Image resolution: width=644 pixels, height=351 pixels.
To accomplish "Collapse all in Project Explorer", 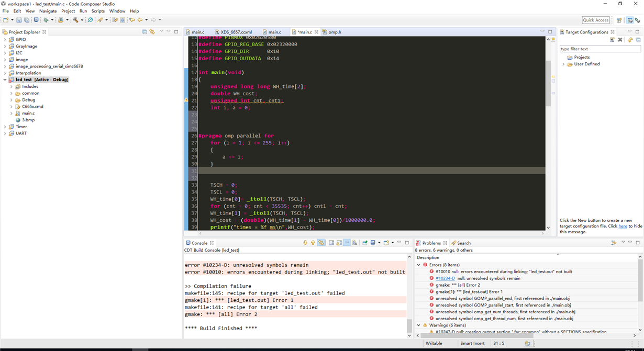I will click(x=145, y=32).
